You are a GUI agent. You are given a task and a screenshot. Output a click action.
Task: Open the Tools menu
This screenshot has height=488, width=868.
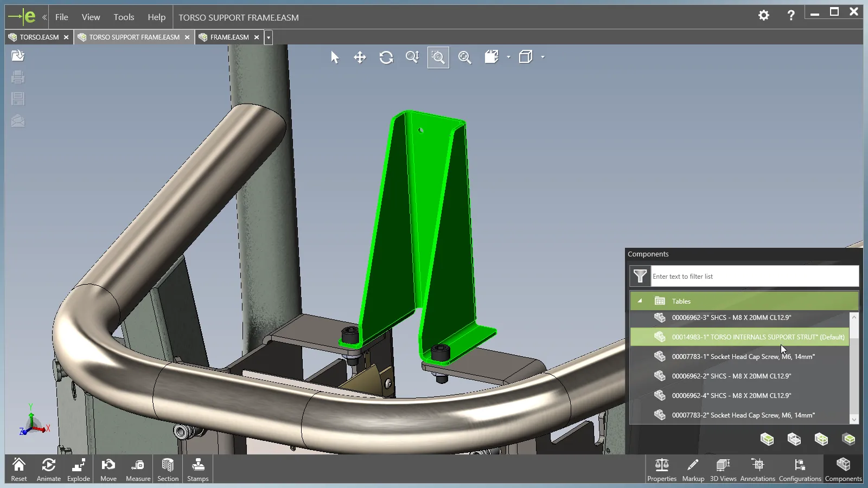coord(124,17)
